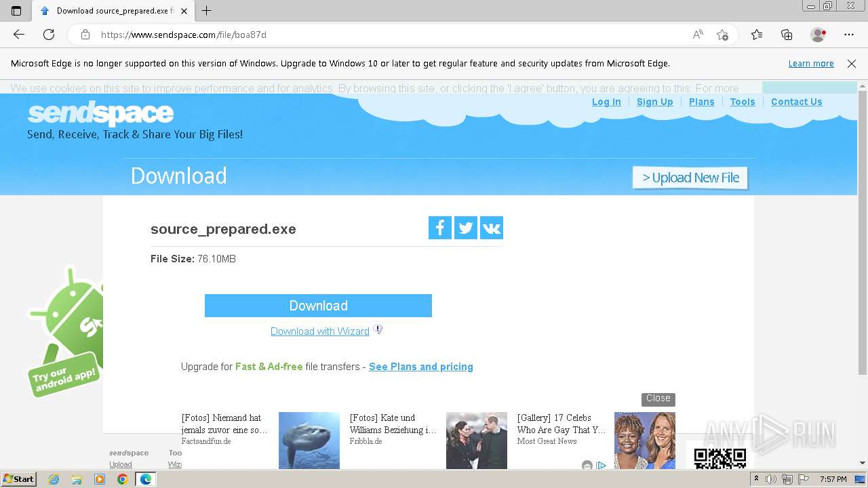Open the Windows Start button
868x488 pixels.
click(x=18, y=479)
